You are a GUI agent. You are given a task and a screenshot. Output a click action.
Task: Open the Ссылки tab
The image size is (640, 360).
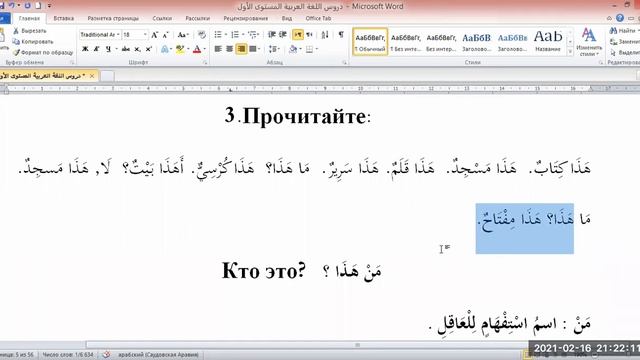[162, 18]
